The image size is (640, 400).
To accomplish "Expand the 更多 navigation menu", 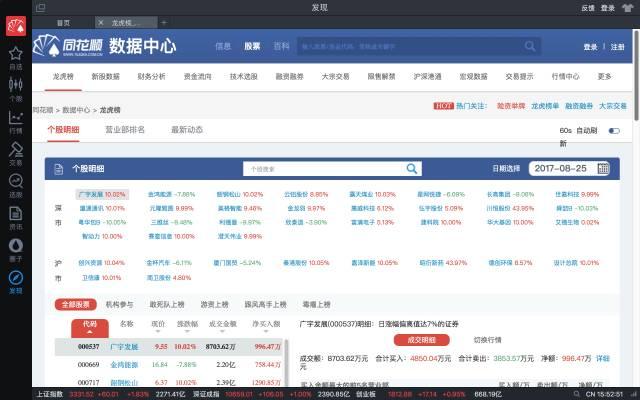I will pos(604,76).
